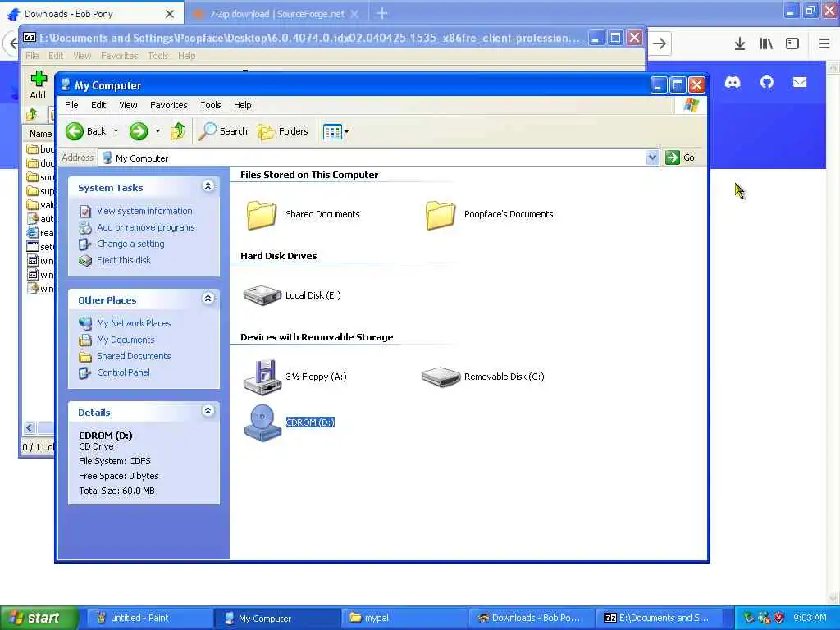Expand the Address bar dropdown
Viewport: 840px width, 630px height.
[x=652, y=157]
